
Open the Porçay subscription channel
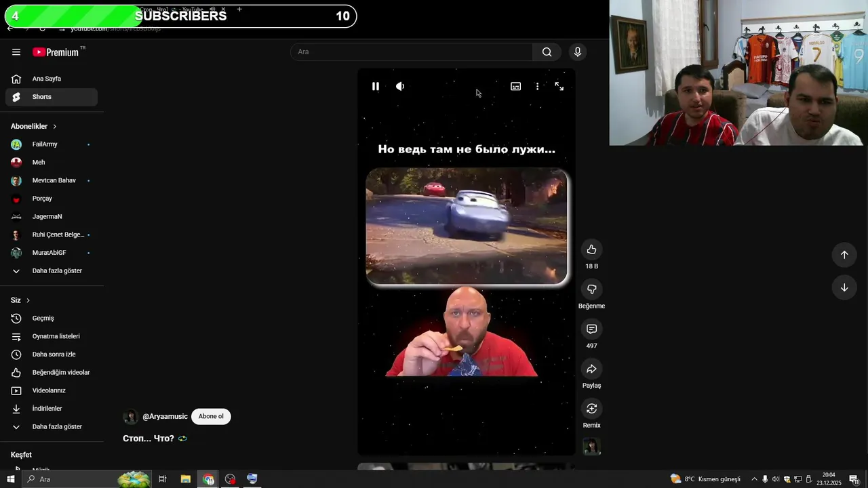tap(52, 199)
